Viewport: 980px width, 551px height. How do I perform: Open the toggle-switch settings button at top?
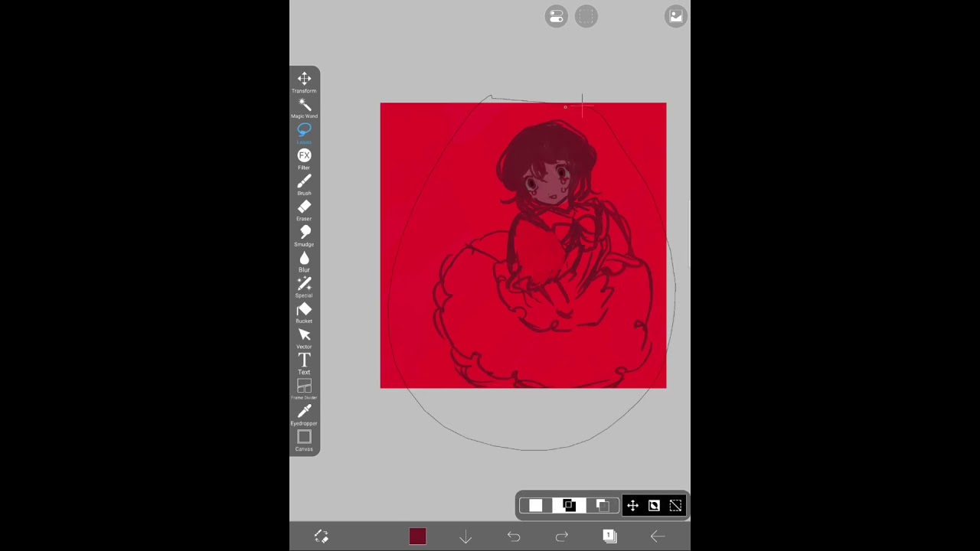pos(557,16)
